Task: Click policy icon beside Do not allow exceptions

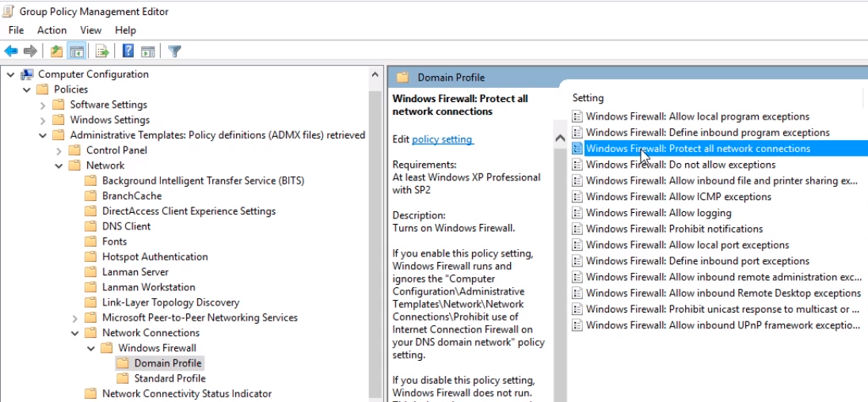Action: (x=577, y=165)
